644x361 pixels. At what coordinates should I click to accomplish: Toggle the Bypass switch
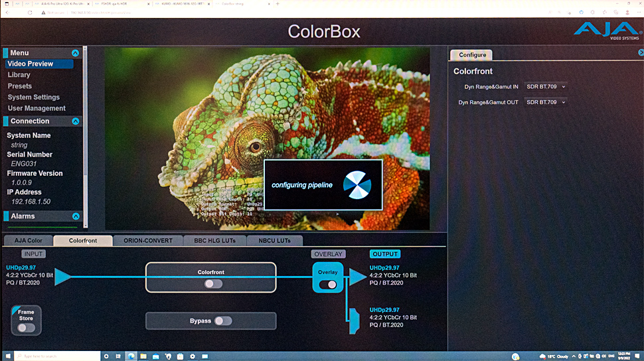pos(223,321)
